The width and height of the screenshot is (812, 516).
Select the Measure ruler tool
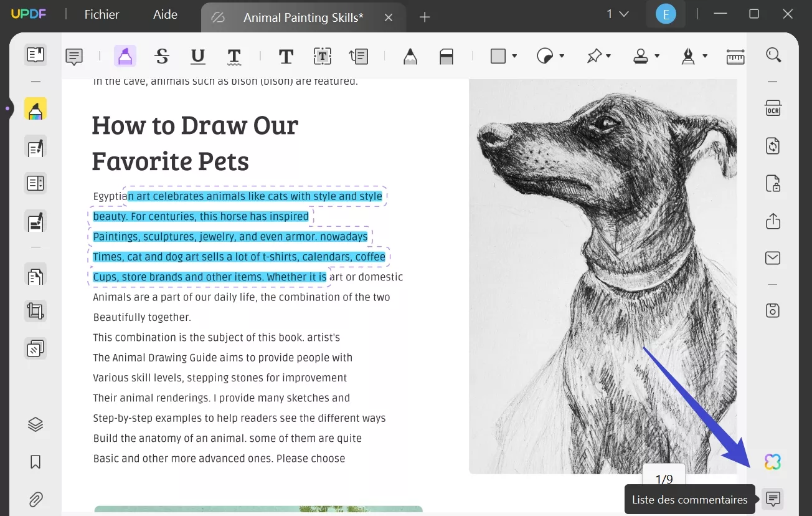(735, 56)
